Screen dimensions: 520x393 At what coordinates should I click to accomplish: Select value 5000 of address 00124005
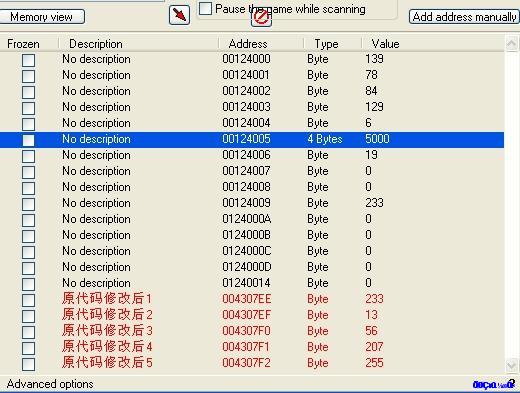[377, 139]
